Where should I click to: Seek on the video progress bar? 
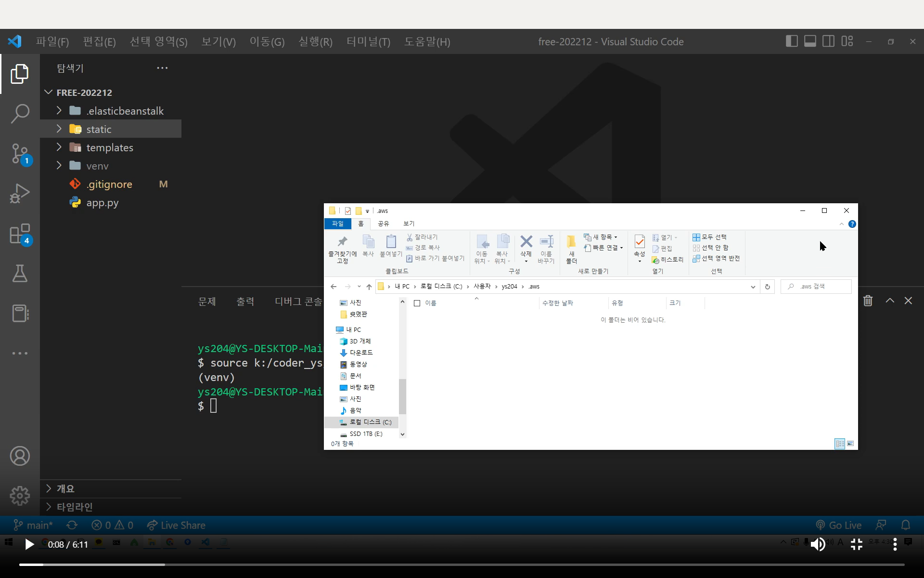[x=462, y=565]
